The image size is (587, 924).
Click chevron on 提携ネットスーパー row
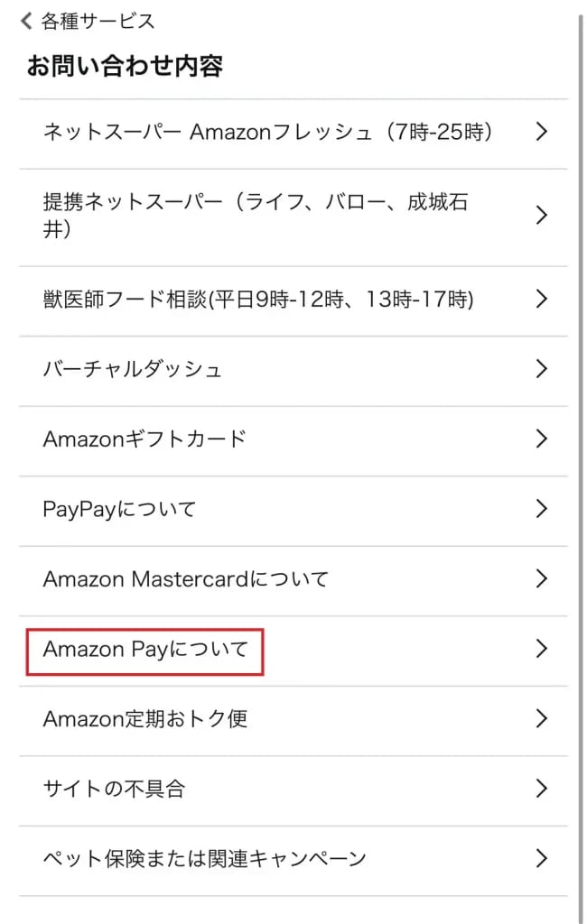coord(541,216)
